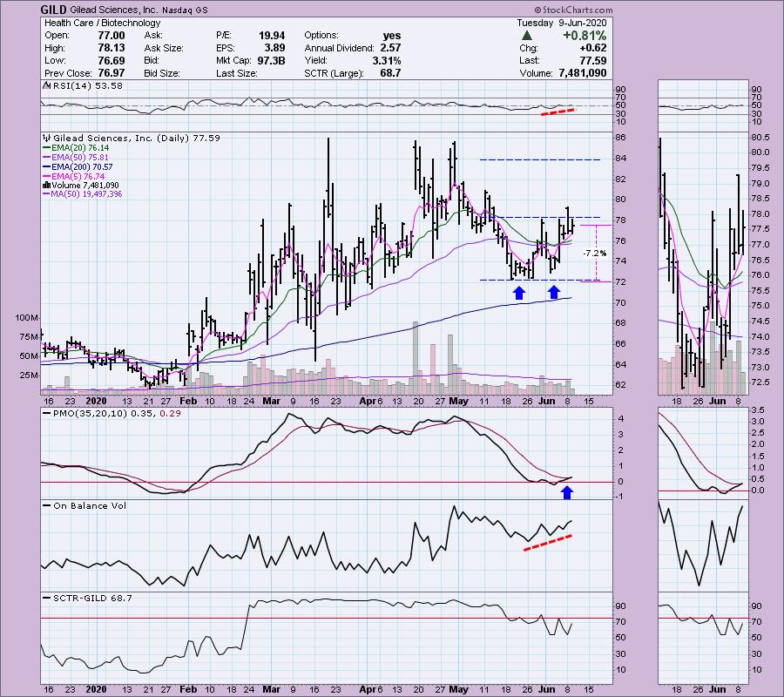Click the Last Size label
784x697 pixels.
(x=236, y=73)
